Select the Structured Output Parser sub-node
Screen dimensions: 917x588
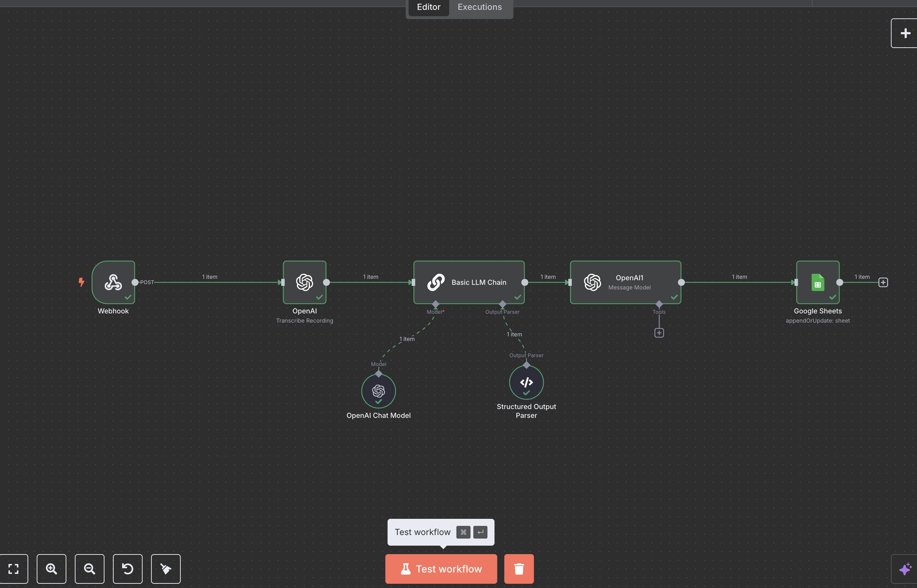pos(526,382)
